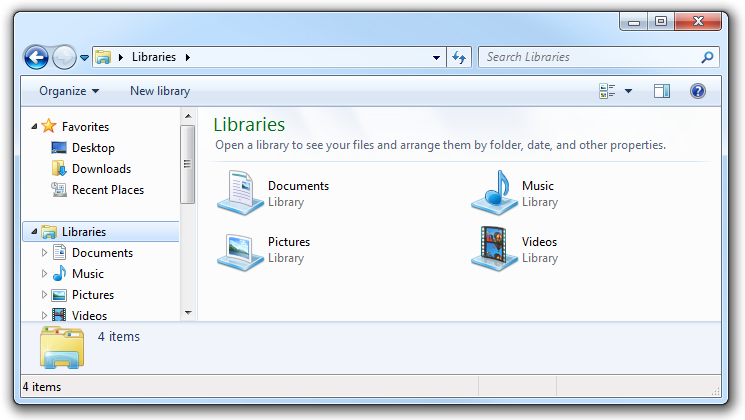The width and height of the screenshot is (745, 420).
Task: Click the Documents icon in navigation tree
Action: click(x=59, y=252)
